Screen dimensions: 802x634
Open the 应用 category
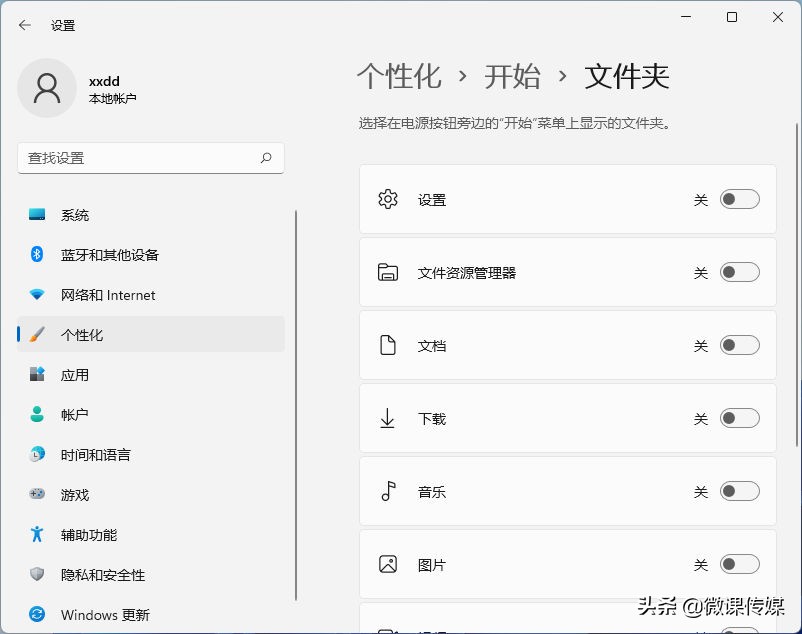click(151, 374)
